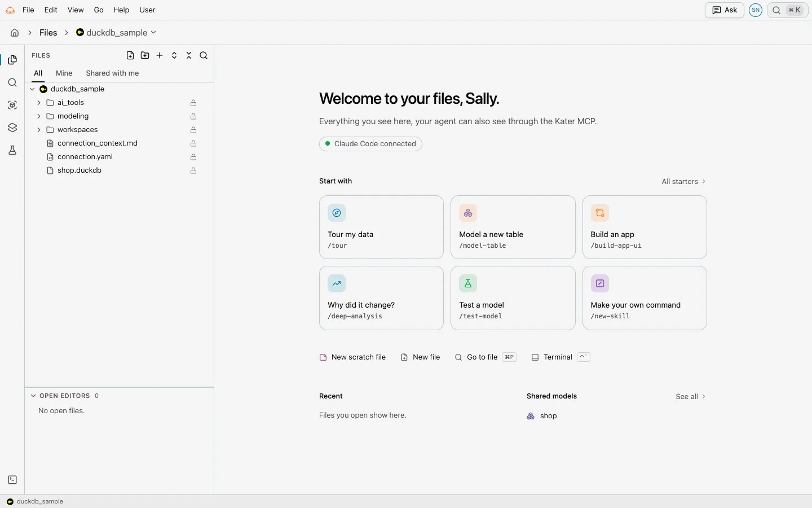Select the Model a new table starter card
The image size is (812, 508).
click(513, 227)
